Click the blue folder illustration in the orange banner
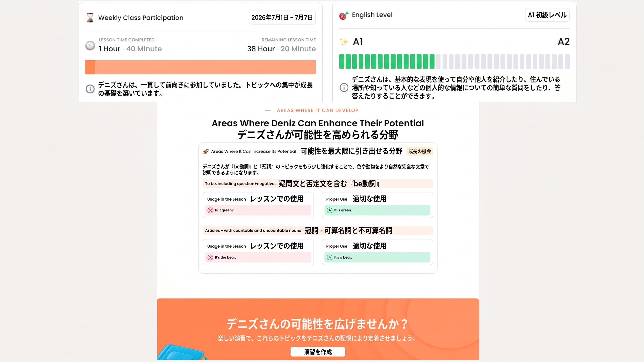644x362 pixels. click(x=182, y=352)
